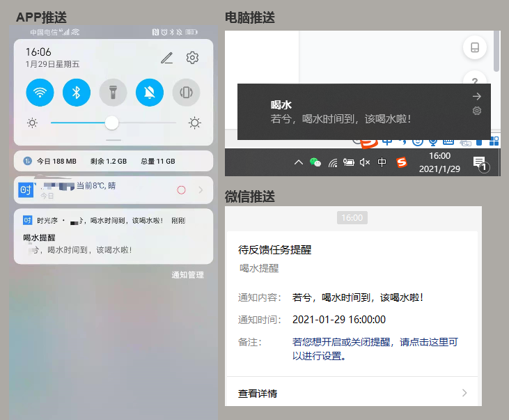Image resolution: width=509 pixels, height=420 pixels.
Task: Click 总量 11 GB data text
Action: click(x=158, y=161)
